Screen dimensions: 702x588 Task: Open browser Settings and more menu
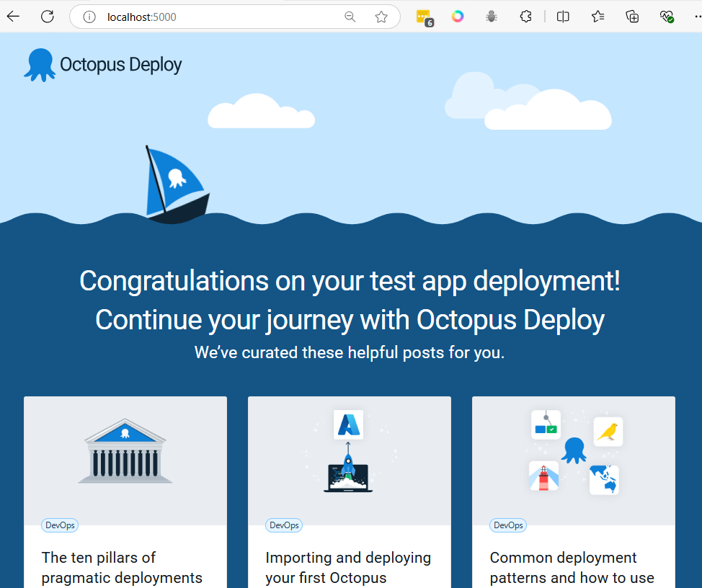(698, 17)
